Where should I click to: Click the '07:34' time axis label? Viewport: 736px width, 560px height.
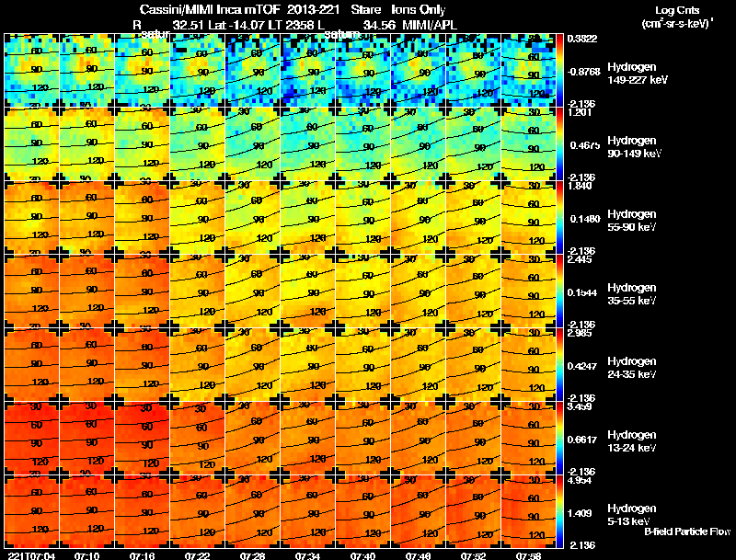[x=307, y=555]
